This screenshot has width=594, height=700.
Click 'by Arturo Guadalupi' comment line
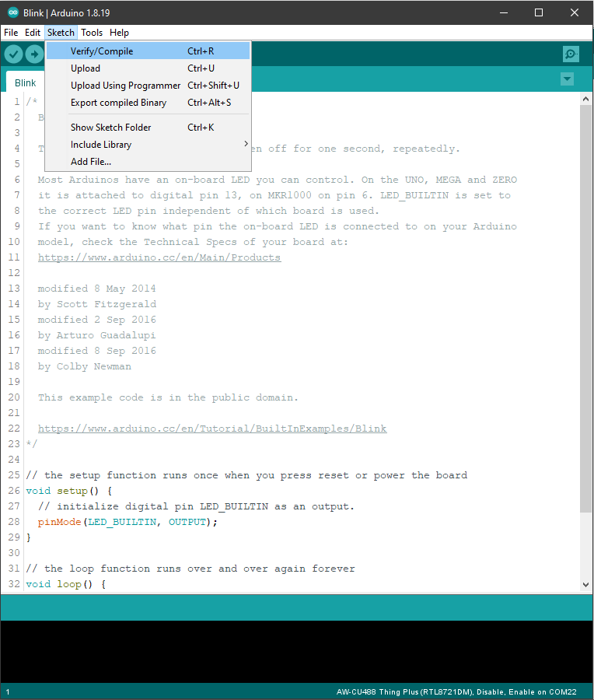[x=97, y=335]
